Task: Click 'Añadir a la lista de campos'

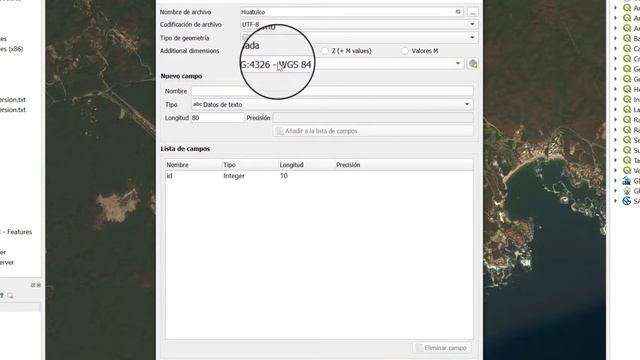Action: click(373, 131)
